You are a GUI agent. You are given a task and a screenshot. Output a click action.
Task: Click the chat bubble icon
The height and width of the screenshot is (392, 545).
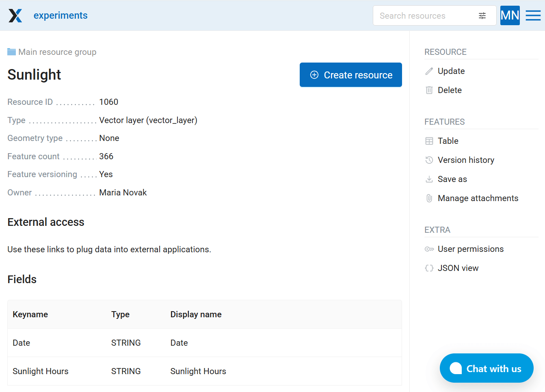[456, 368]
